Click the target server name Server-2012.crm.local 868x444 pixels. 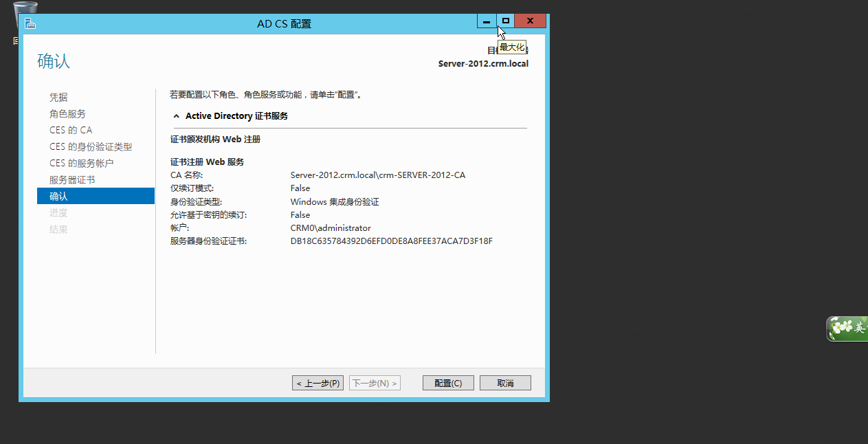pyautogui.click(x=483, y=64)
